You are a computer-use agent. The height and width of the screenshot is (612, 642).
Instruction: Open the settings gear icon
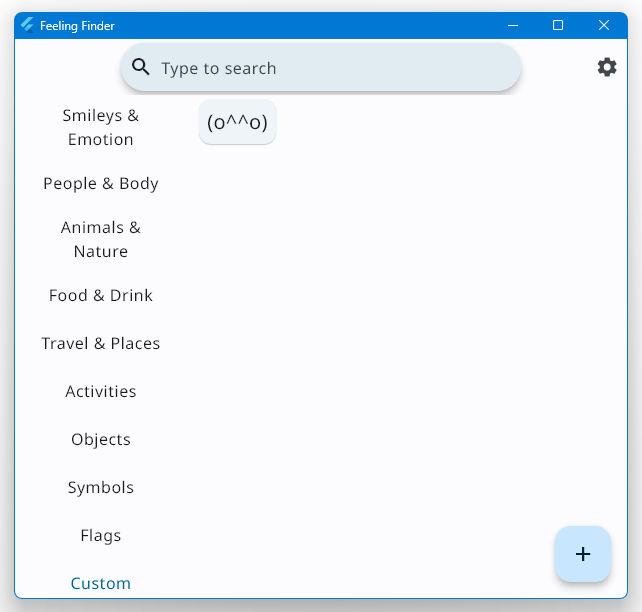coord(607,67)
